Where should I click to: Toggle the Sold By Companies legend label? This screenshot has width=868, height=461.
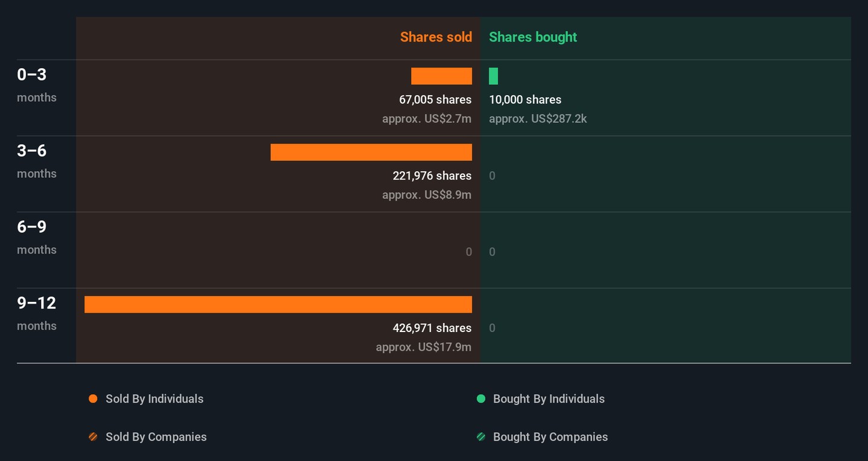click(x=156, y=437)
